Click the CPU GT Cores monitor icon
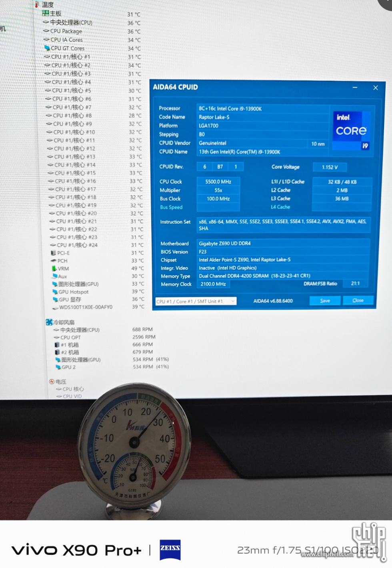Image resolution: width=392 pixels, height=568 pixels. 47,48
